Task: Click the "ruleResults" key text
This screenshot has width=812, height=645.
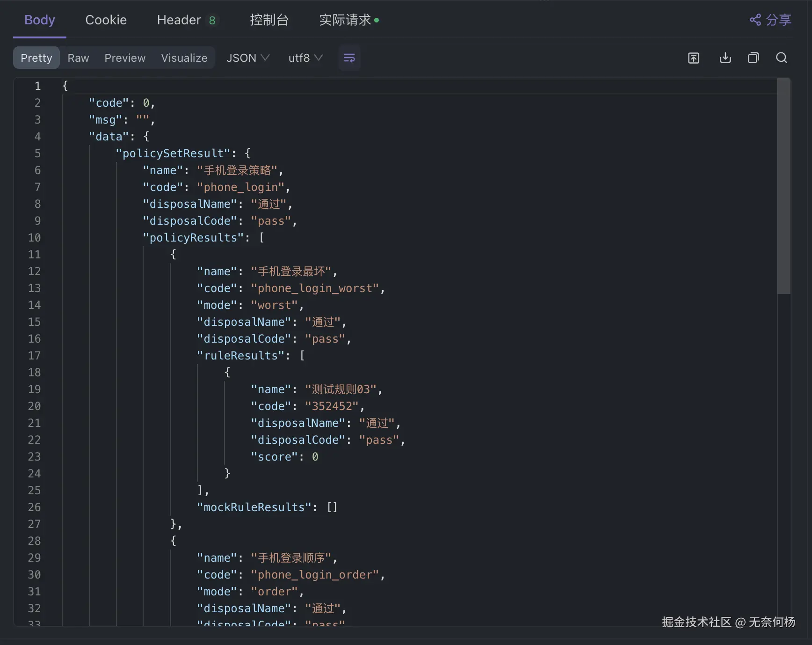Action: click(x=241, y=355)
